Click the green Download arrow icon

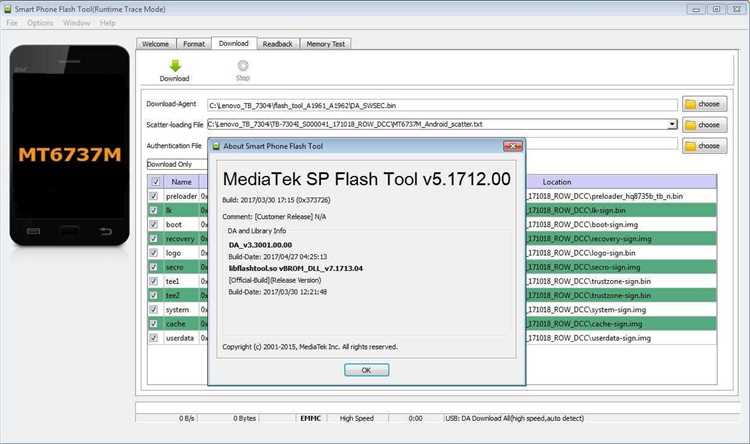click(174, 65)
